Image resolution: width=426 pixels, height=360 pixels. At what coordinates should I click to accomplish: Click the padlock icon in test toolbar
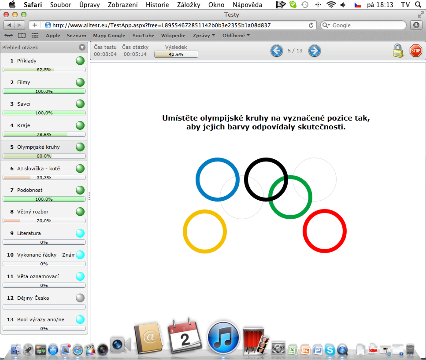[x=398, y=51]
